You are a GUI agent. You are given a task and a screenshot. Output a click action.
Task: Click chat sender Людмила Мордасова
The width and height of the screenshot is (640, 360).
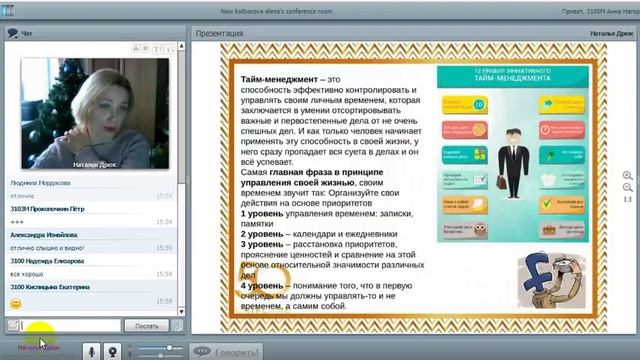point(40,183)
